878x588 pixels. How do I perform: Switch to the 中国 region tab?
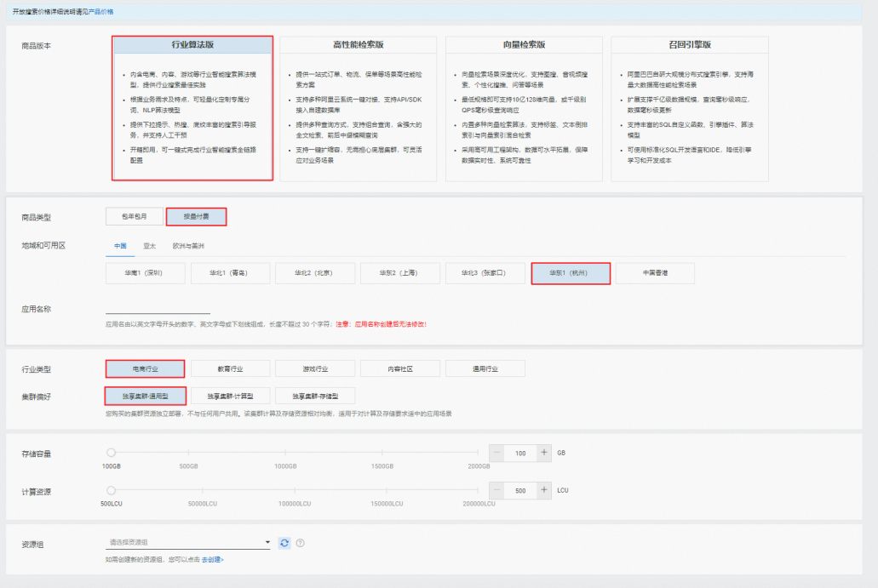[120, 246]
